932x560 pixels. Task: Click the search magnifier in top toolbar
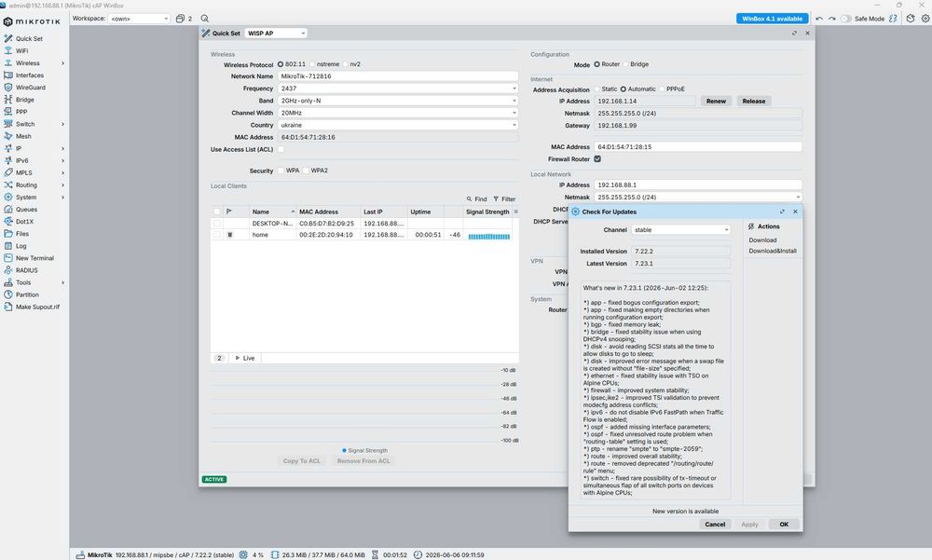tap(205, 19)
